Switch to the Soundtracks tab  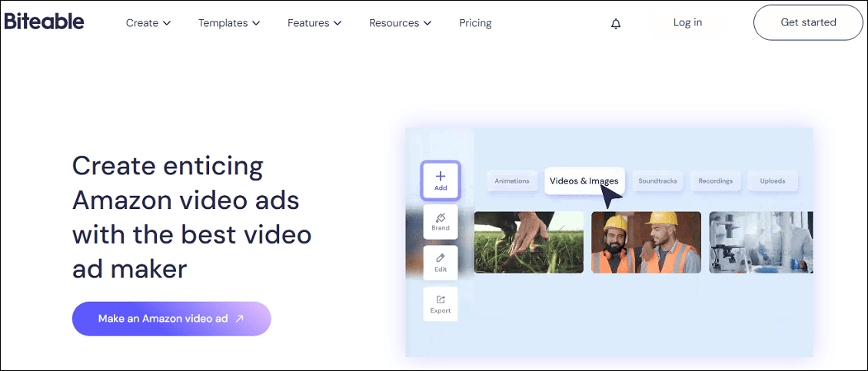click(x=657, y=181)
